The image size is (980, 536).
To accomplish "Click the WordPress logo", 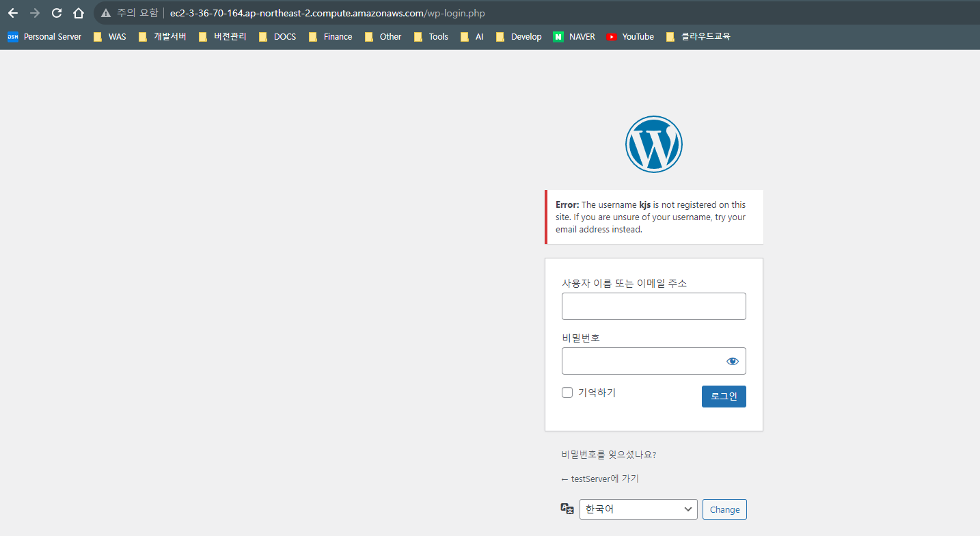I will tap(653, 144).
